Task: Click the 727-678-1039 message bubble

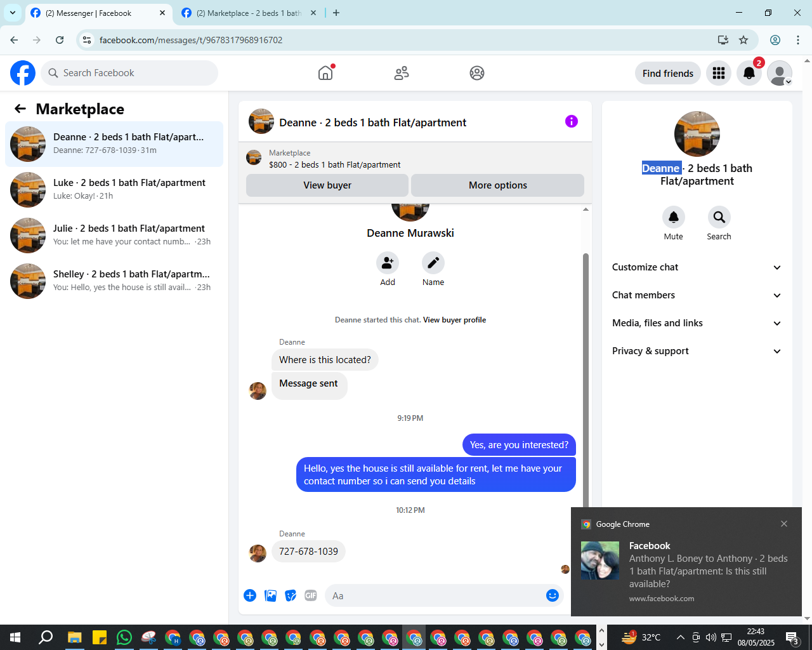Action: (308, 552)
